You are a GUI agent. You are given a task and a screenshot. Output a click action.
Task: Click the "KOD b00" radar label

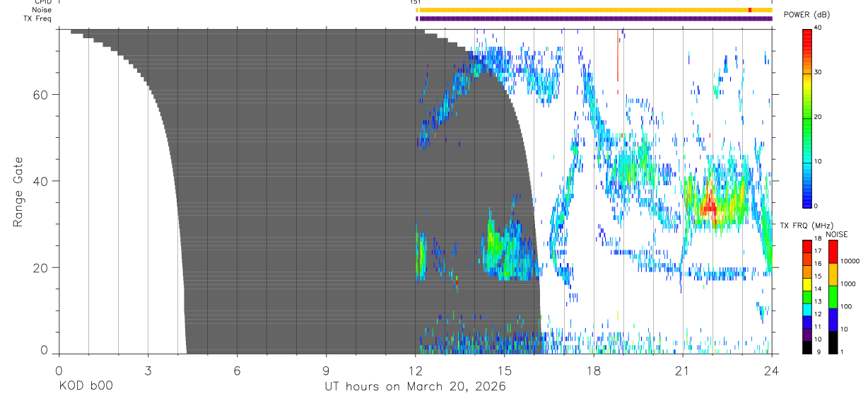(x=85, y=387)
